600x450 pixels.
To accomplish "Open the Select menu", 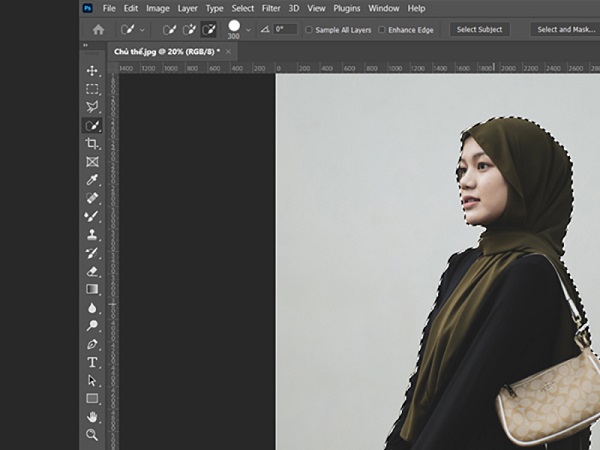I will (x=243, y=8).
